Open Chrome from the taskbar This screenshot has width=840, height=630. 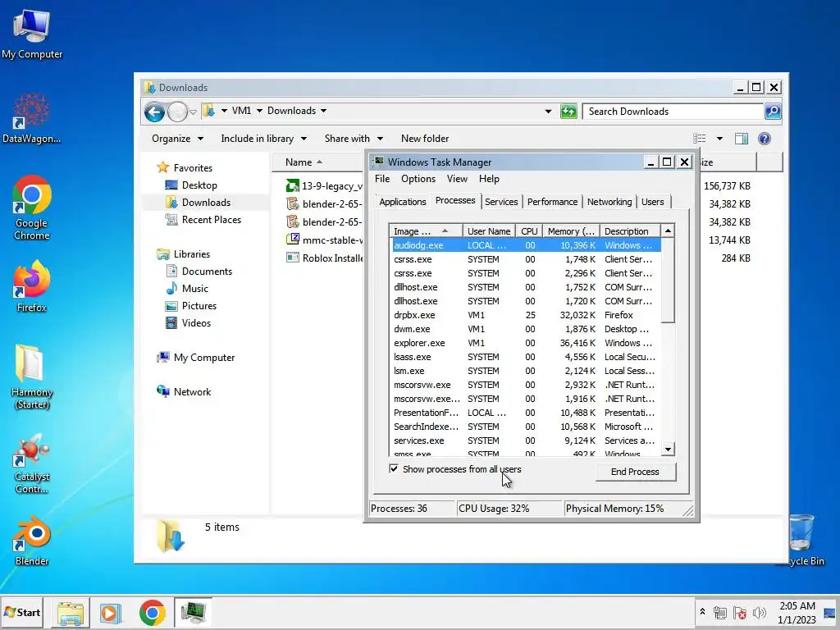(x=152, y=613)
